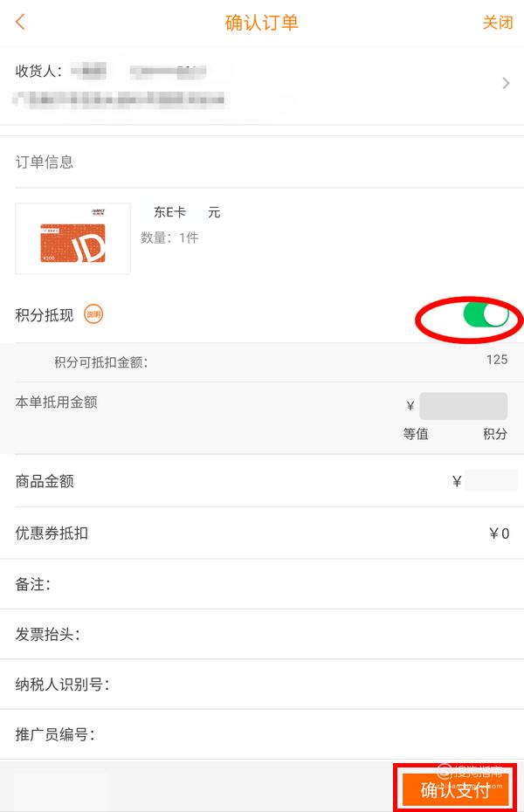Select the 推广员编号 field
Screen dimensions: 524x812
262,734
